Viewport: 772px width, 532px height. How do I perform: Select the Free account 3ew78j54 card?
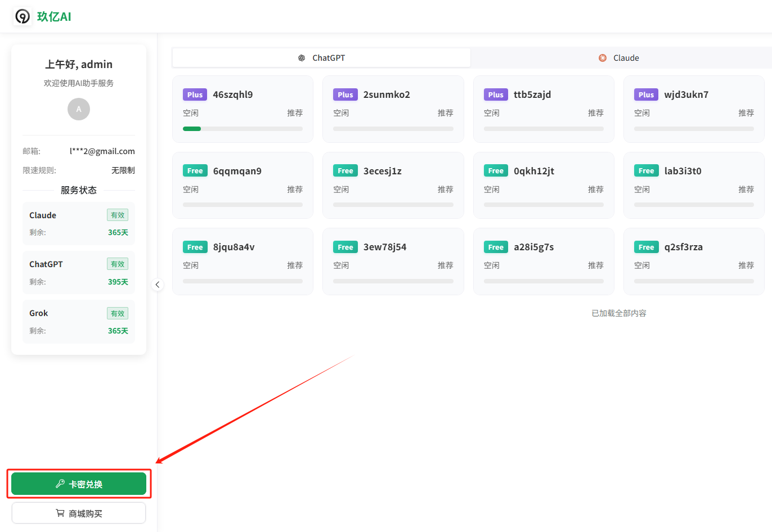pyautogui.click(x=393, y=262)
